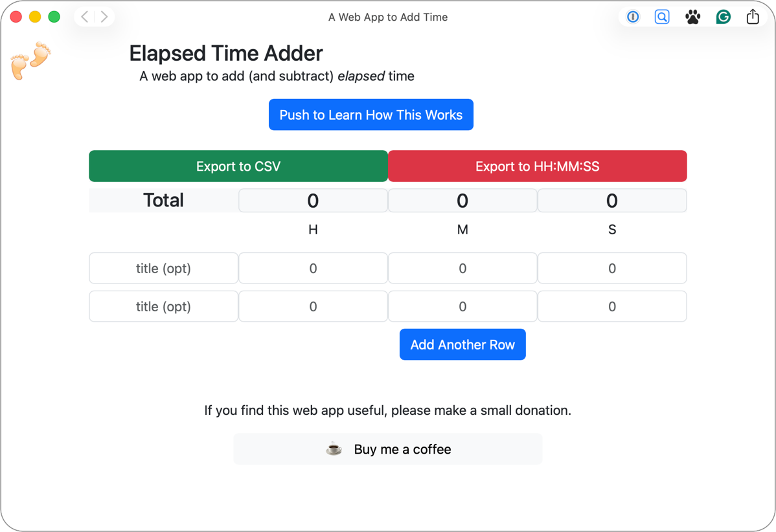This screenshot has height=532, width=776.
Task: Select the Total hours field
Action: point(313,200)
